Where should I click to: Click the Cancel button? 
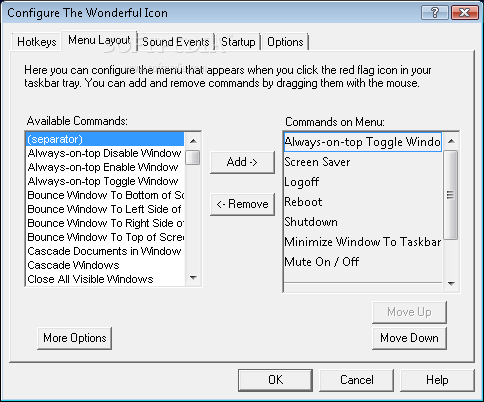tap(356, 380)
